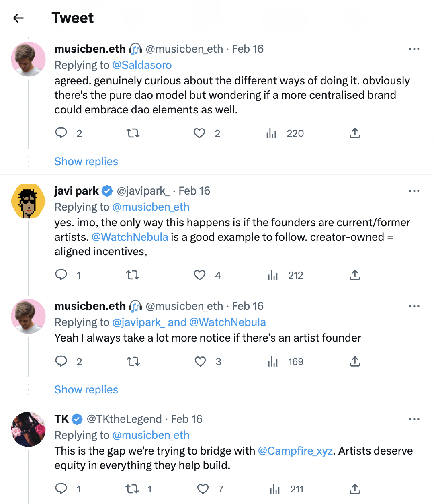Like the 'artist founder' tweet

(200, 361)
